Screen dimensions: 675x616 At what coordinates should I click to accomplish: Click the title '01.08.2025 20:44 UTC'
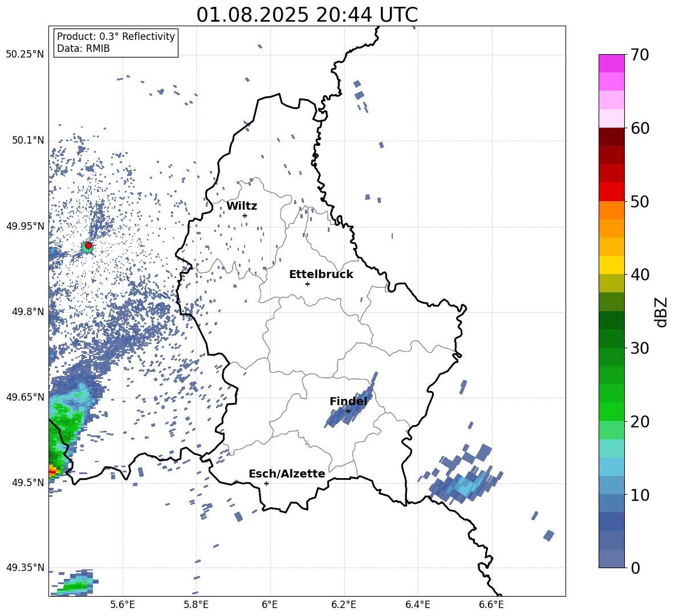click(x=307, y=15)
